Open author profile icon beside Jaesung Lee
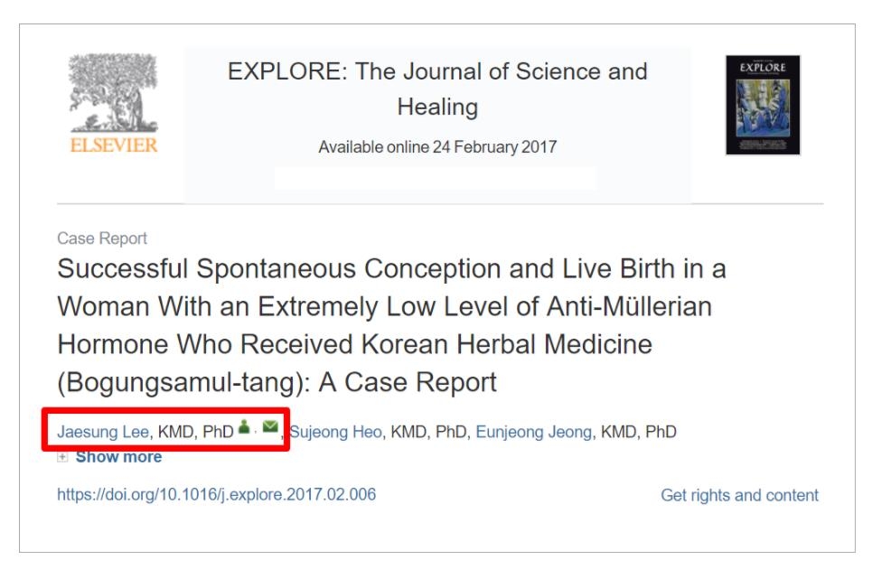The image size is (881, 588). [x=244, y=427]
